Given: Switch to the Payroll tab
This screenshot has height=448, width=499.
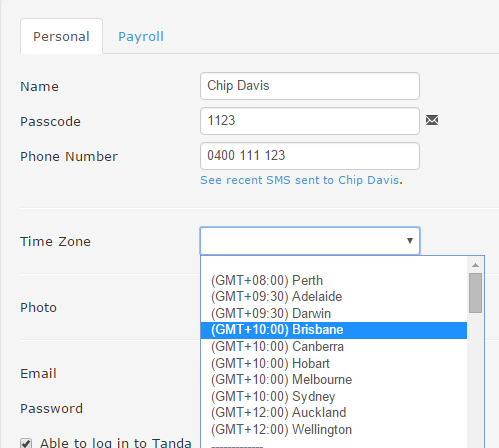Looking at the screenshot, I should 141,36.
